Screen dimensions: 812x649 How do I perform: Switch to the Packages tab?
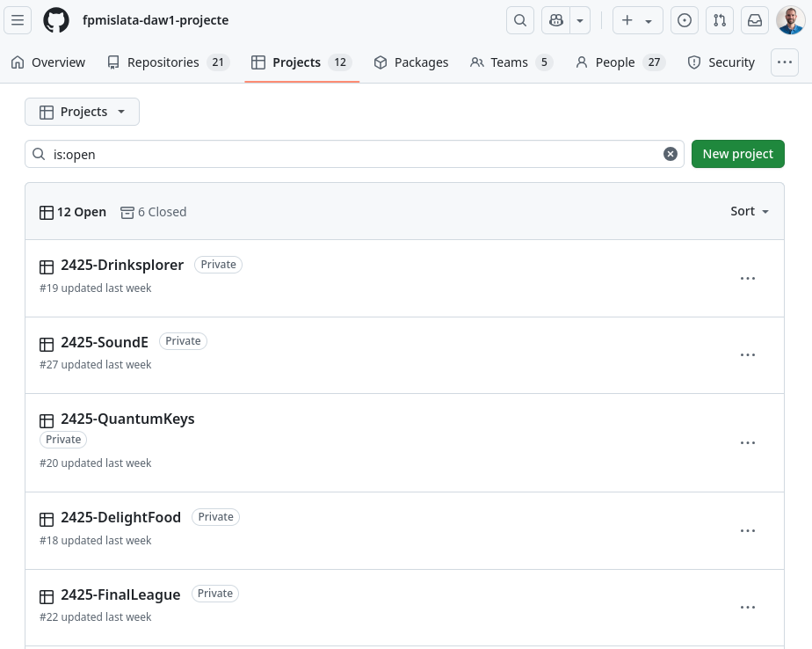(x=411, y=62)
